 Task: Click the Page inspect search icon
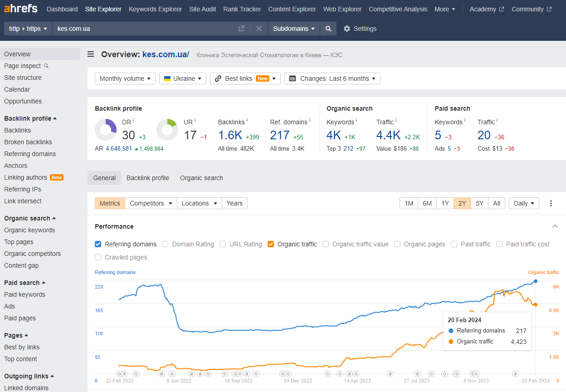click(x=46, y=66)
